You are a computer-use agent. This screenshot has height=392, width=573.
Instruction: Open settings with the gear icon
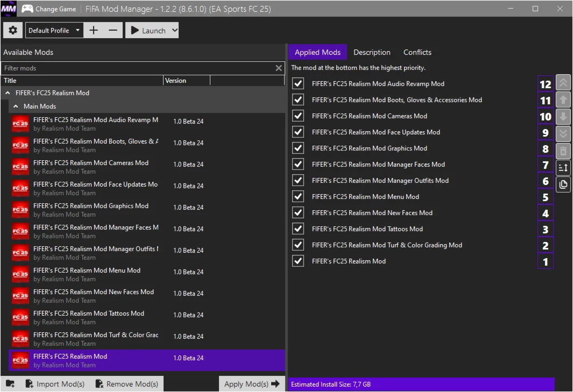click(13, 30)
